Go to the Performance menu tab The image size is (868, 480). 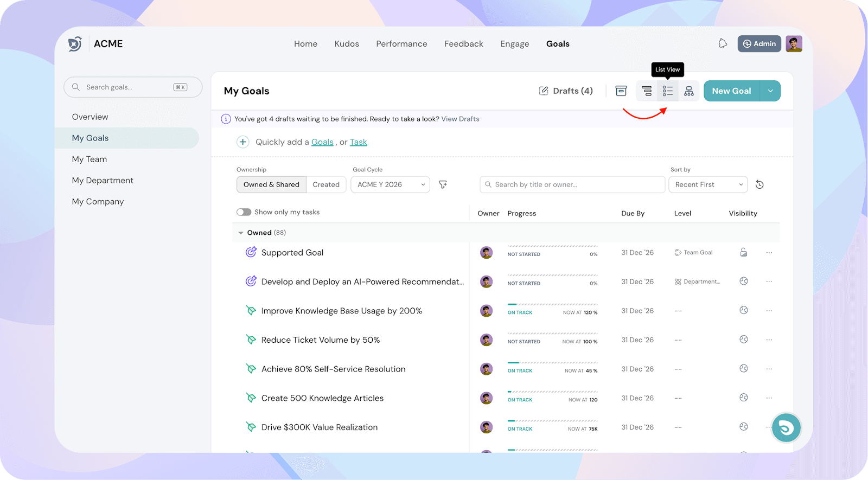pos(401,44)
